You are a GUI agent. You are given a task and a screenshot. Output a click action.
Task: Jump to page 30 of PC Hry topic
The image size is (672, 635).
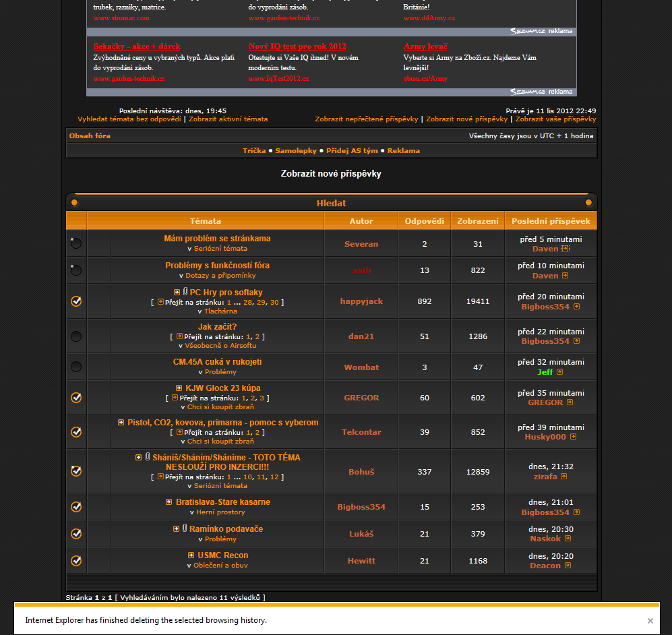(274, 302)
